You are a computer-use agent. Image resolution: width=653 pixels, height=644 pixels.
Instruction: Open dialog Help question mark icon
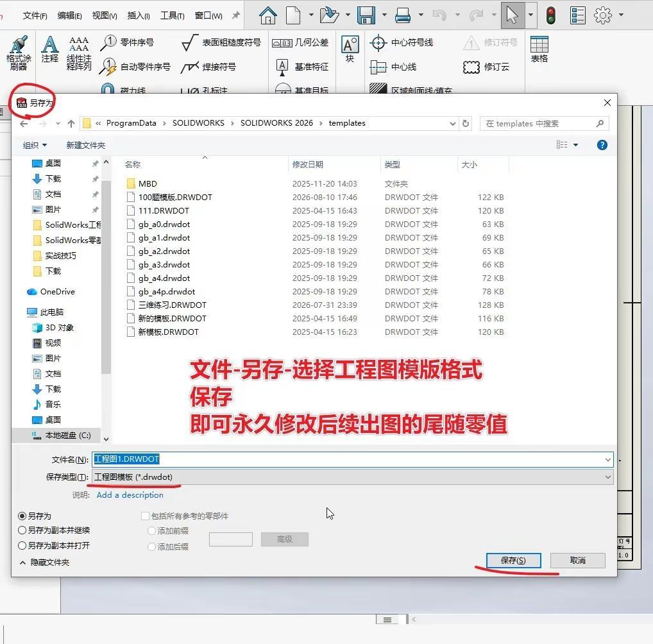coord(602,145)
